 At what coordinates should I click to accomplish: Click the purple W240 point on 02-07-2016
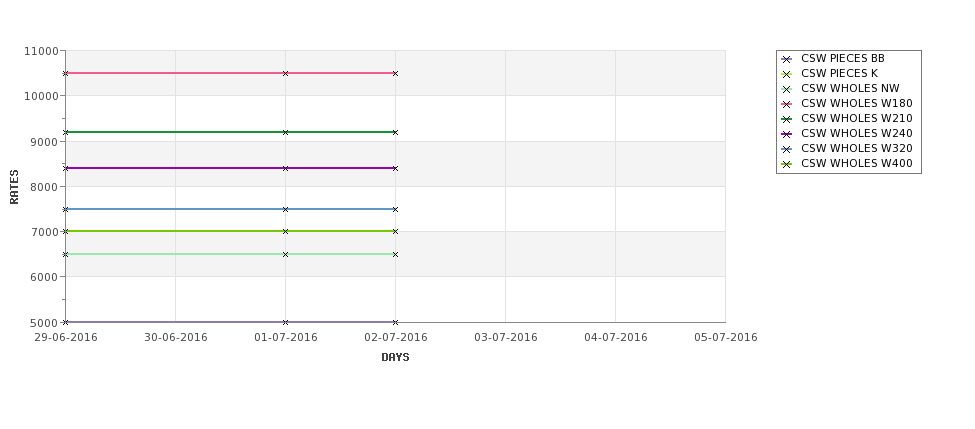click(395, 168)
